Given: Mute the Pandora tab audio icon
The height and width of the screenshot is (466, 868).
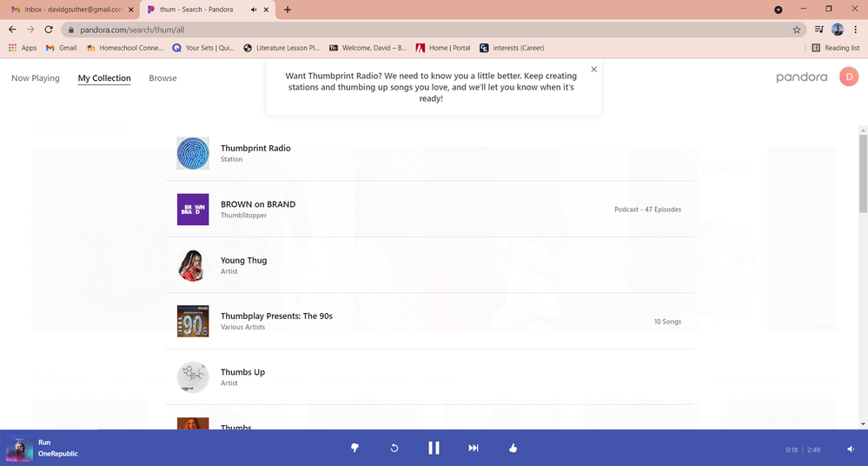Looking at the screenshot, I should pos(254,10).
